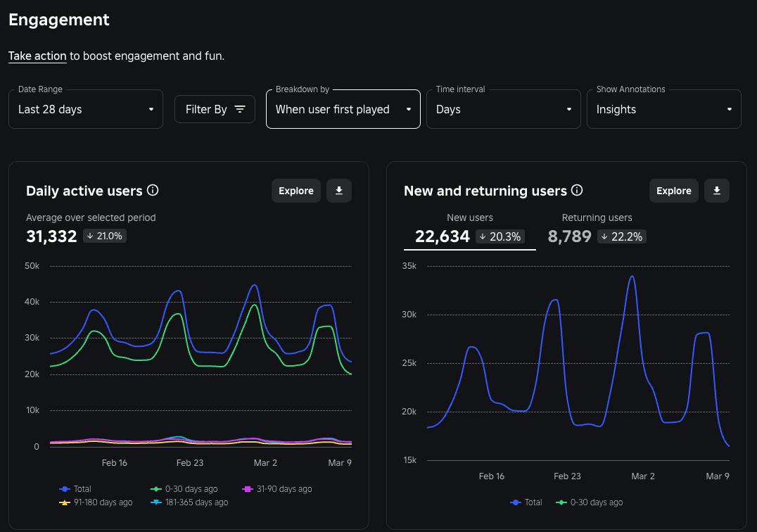This screenshot has height=532, width=757.
Task: Click Explore on New and returning users card
Action: click(673, 191)
